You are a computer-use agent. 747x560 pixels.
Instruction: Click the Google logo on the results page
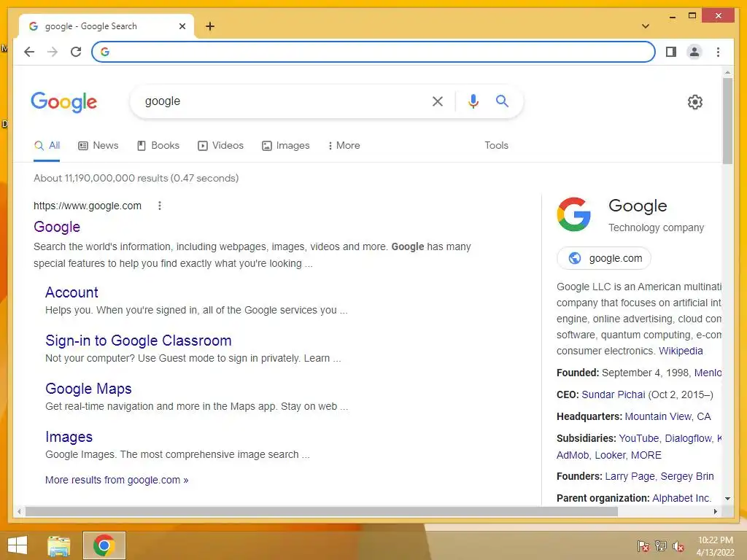coord(64,102)
